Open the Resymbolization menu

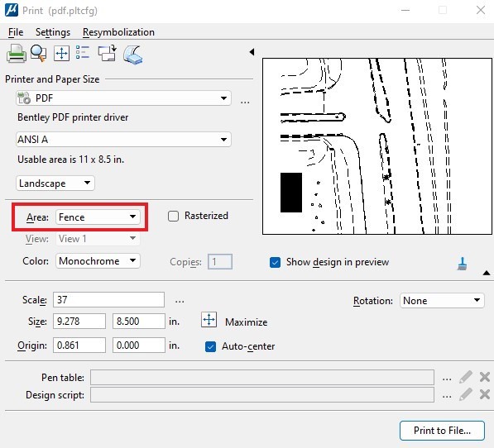118,32
